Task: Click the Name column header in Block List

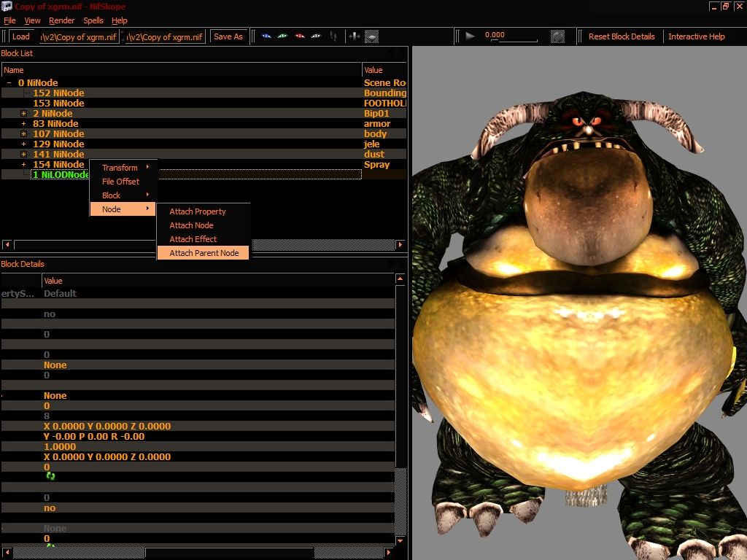Action: 182,70
